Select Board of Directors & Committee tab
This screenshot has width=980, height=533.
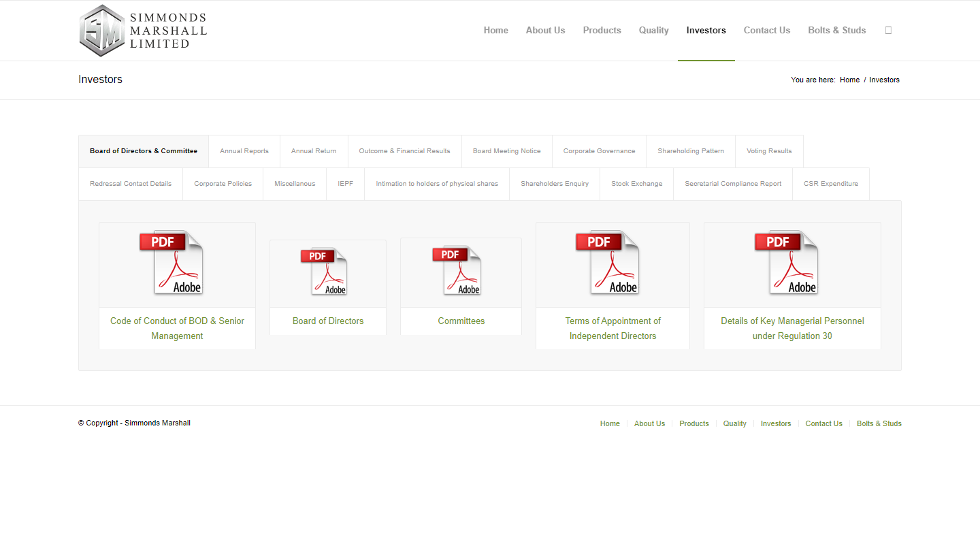144,151
